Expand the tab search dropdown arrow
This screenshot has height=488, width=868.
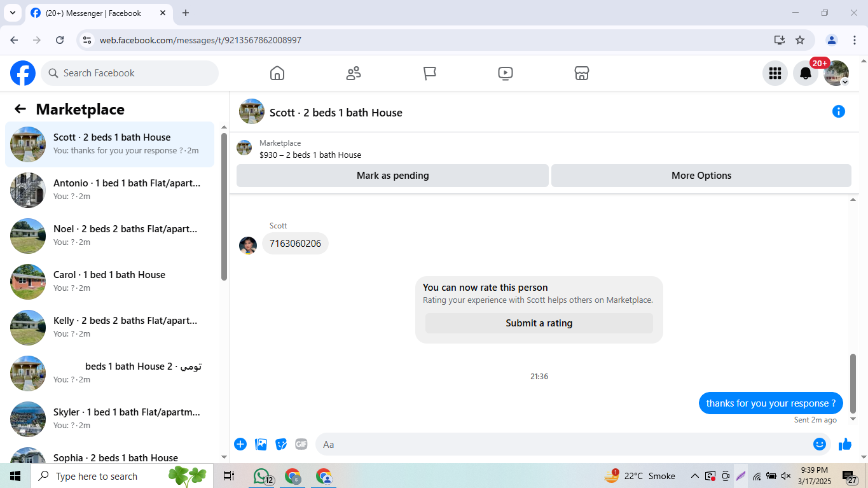(12, 13)
